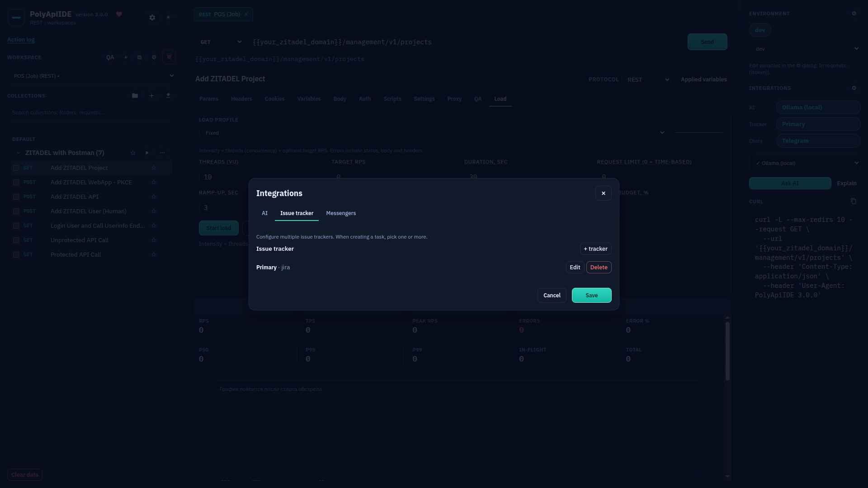This screenshot has height=488, width=868.
Task: Check the Add ZITADEL API checkbox
Action: tap(16, 197)
